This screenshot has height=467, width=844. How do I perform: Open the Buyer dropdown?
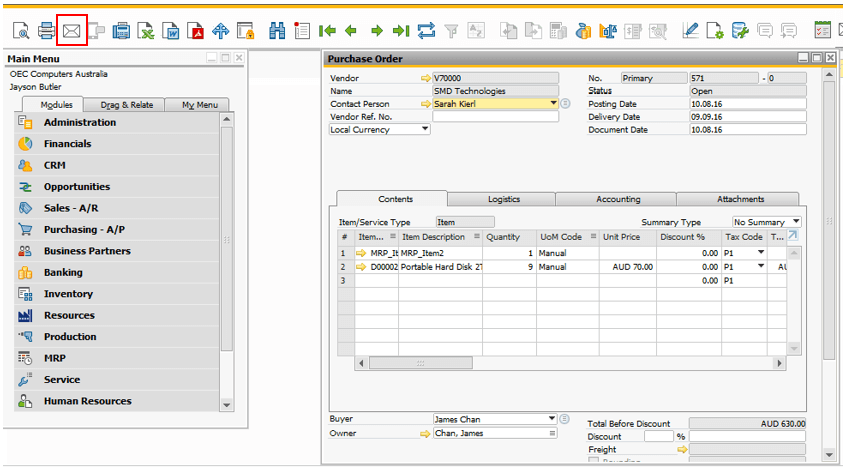point(552,419)
